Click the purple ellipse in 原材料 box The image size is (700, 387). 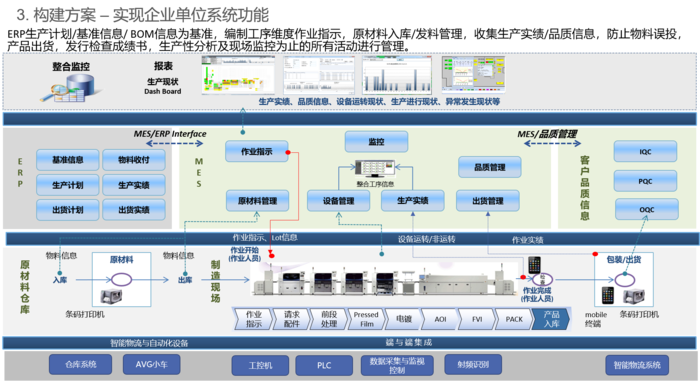121,280
